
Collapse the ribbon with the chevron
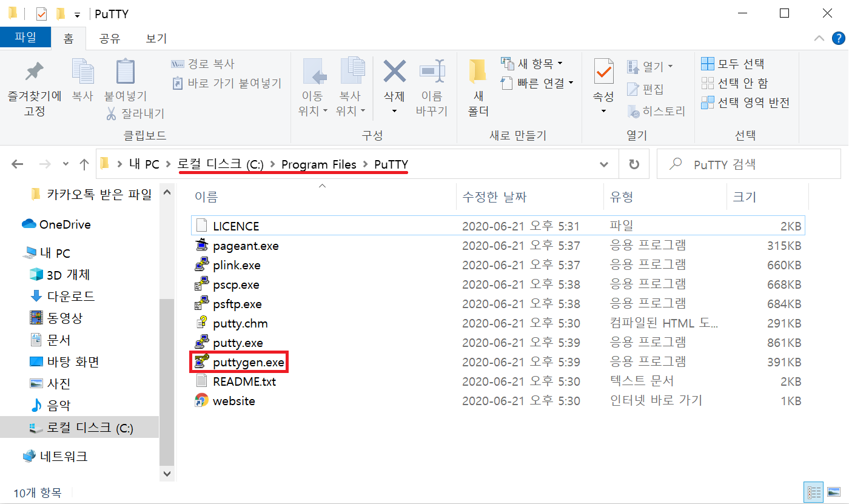pyautogui.click(x=819, y=38)
